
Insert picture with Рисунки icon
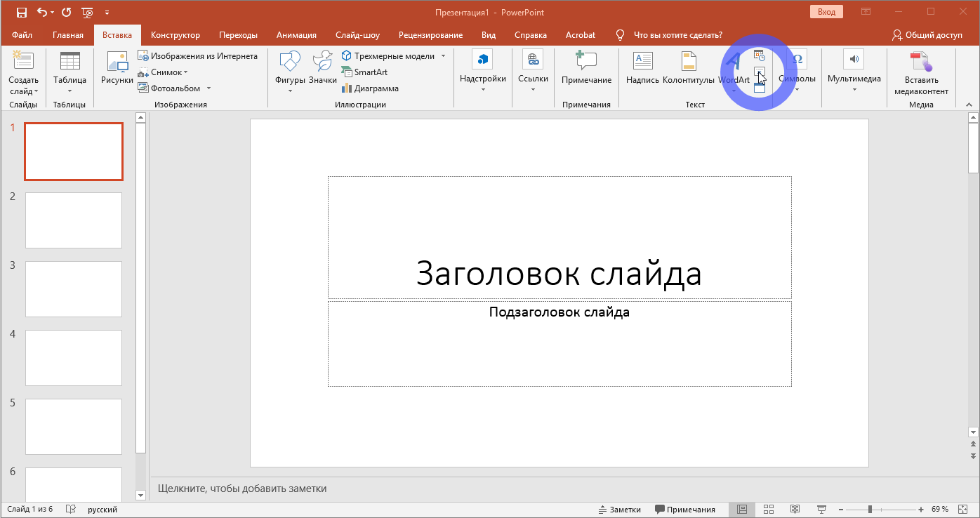tap(117, 68)
